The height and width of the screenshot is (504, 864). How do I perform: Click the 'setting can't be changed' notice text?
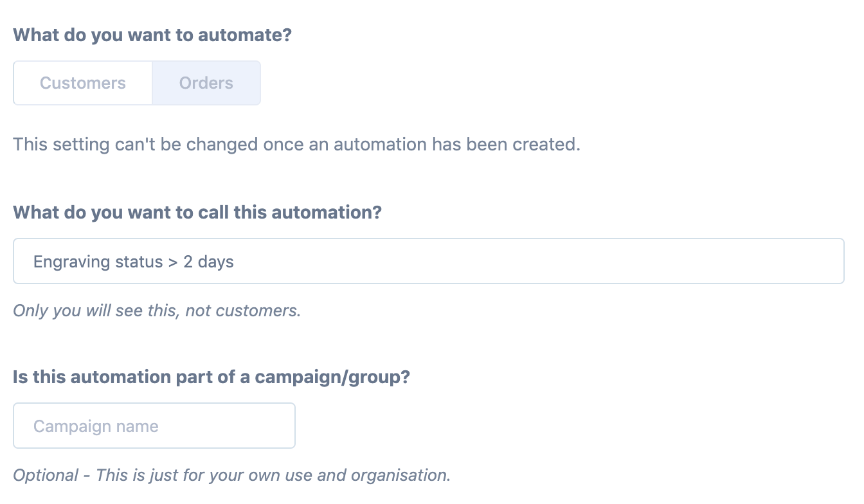click(296, 144)
